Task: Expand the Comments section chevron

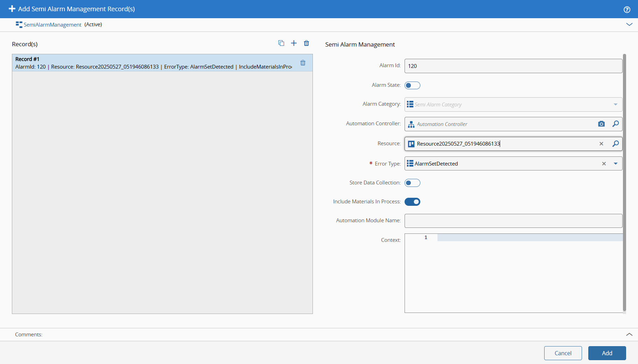Action: click(x=629, y=335)
